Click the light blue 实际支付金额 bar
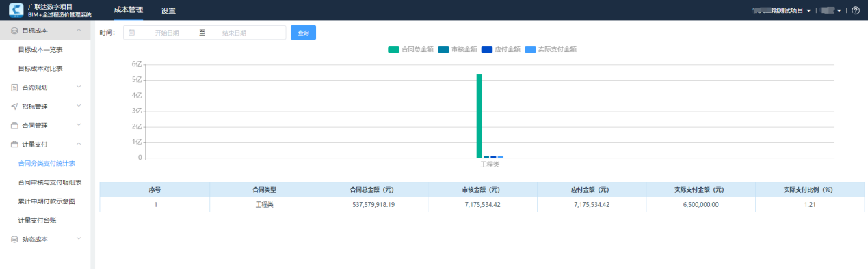The width and height of the screenshot is (868, 269). (500, 157)
